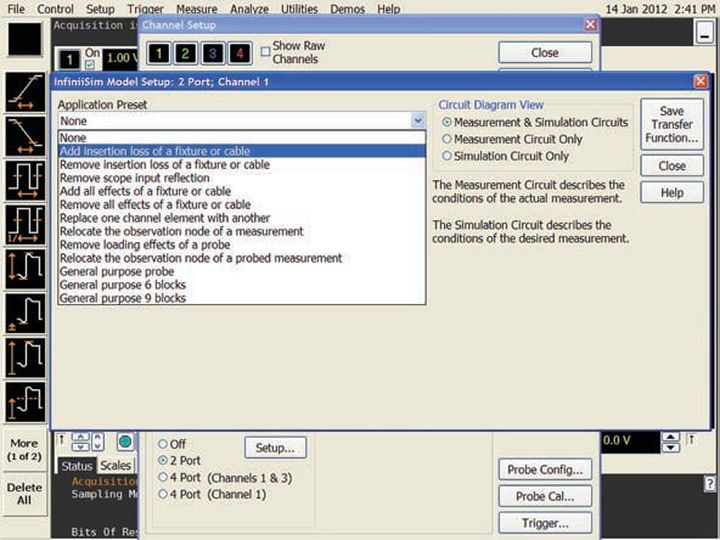
Task: Click the green circular indicator icon
Action: (125, 442)
